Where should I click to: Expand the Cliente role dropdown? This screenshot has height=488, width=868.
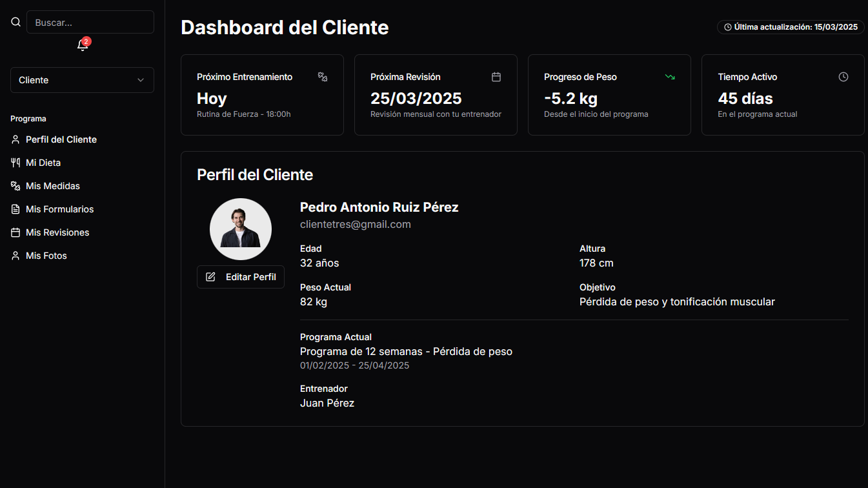tap(82, 80)
